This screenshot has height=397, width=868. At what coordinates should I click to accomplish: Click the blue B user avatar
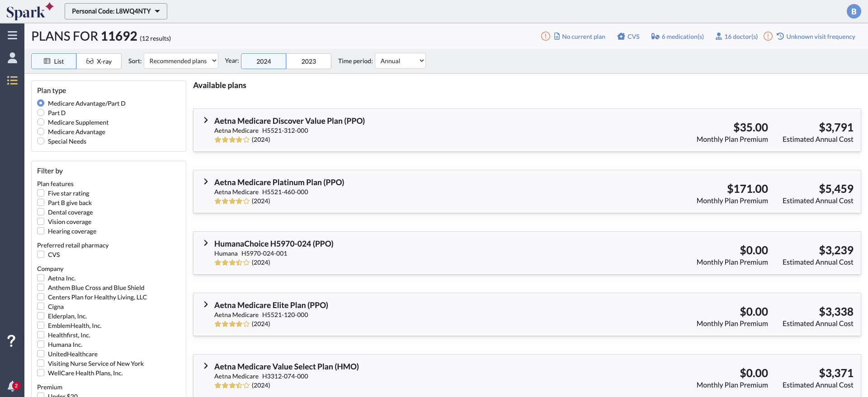854,11
